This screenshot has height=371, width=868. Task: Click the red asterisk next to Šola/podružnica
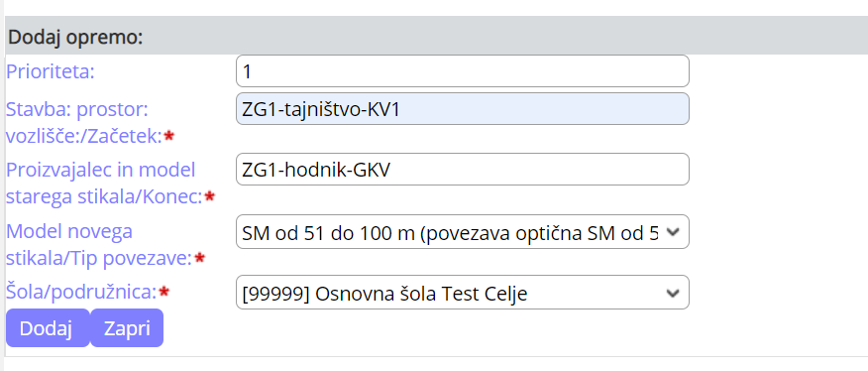163,291
